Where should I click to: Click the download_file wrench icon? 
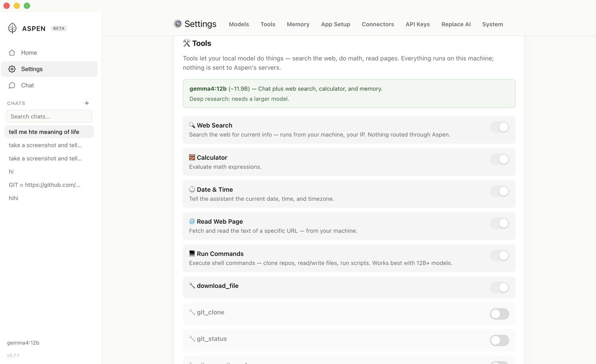click(x=192, y=286)
